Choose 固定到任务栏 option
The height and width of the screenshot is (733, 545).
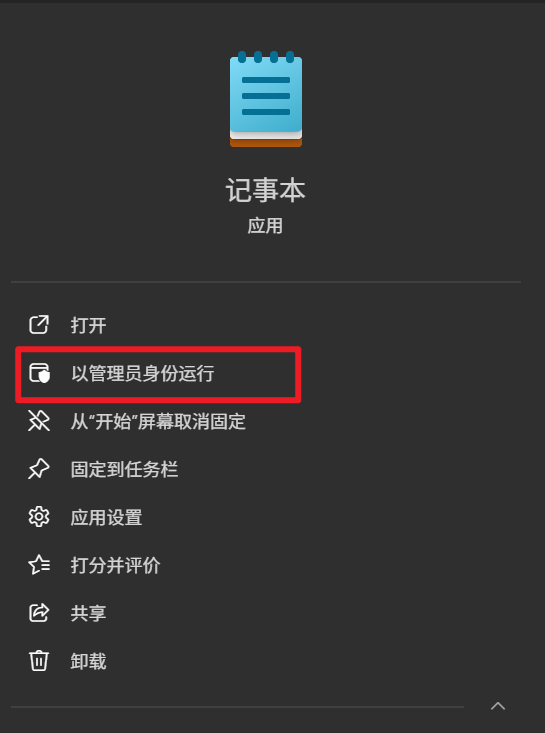124,469
